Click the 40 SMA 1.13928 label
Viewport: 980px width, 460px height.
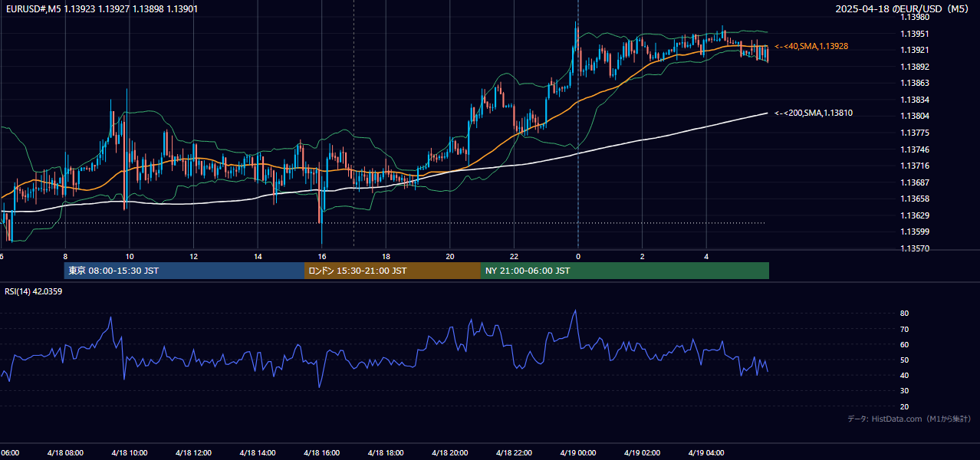point(811,46)
